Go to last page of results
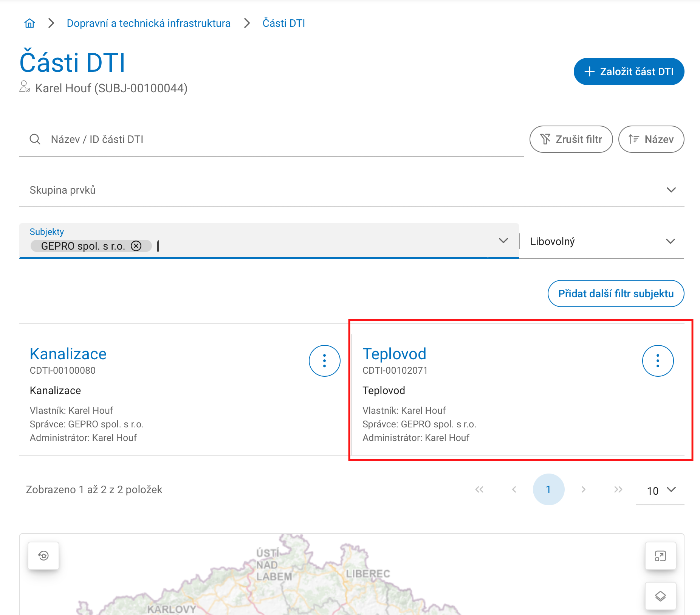Image resolution: width=700 pixels, height=615 pixels. point(618,489)
